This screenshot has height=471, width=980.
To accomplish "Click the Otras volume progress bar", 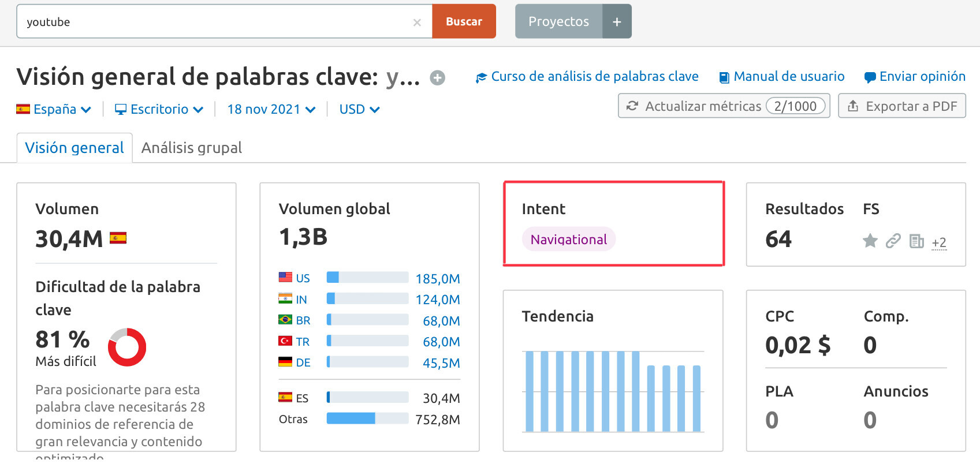I will coord(367,418).
